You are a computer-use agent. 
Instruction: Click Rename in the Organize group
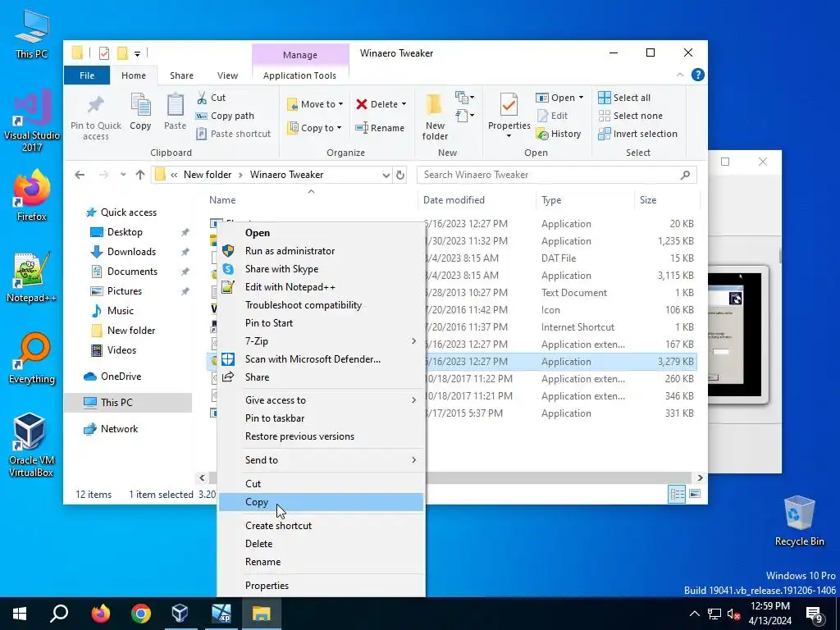coord(380,128)
